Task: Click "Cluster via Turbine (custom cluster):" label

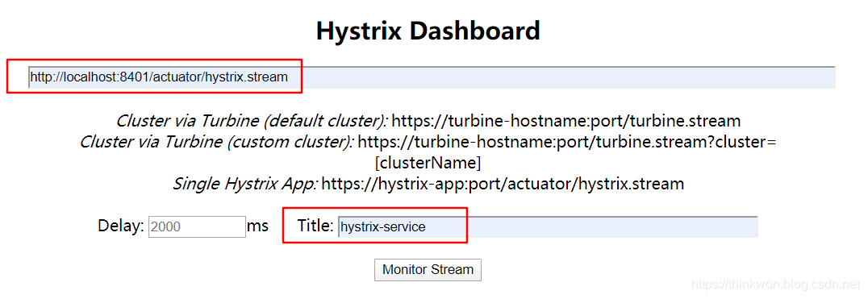Action: [216, 142]
